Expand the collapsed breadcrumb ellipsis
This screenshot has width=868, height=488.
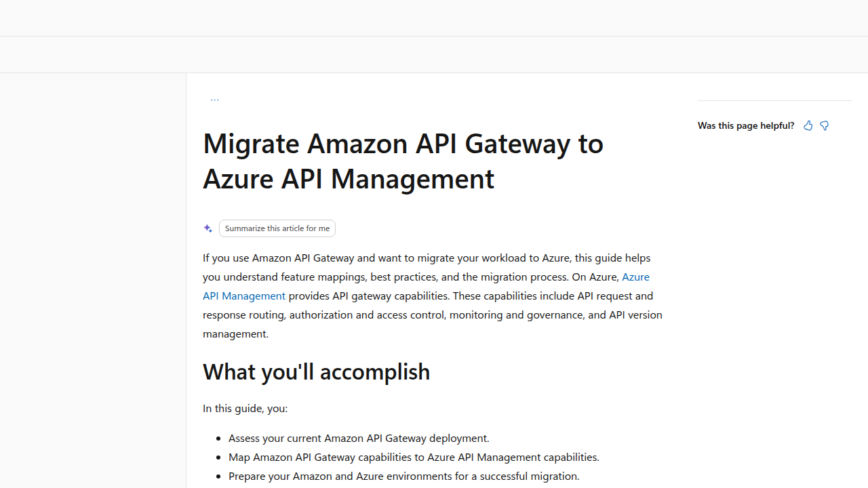tap(214, 99)
